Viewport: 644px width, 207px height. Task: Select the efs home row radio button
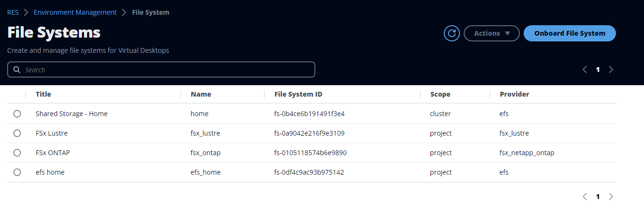coord(17,172)
